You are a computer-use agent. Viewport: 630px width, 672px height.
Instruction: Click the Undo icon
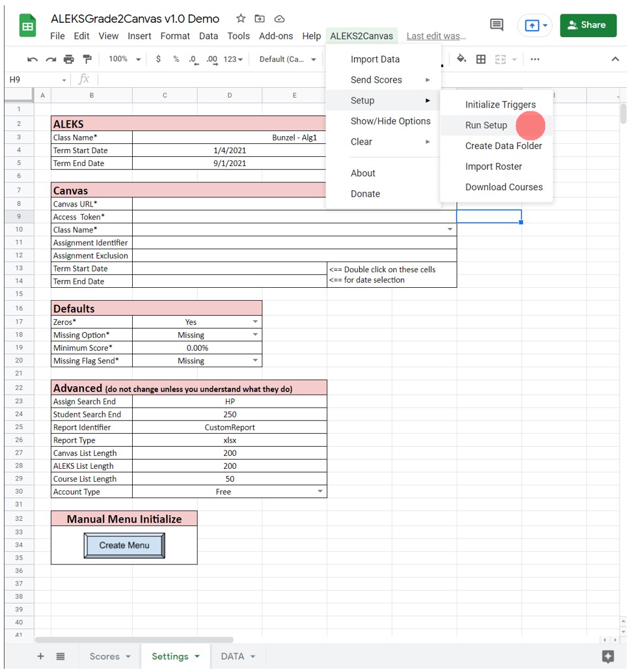(32, 59)
